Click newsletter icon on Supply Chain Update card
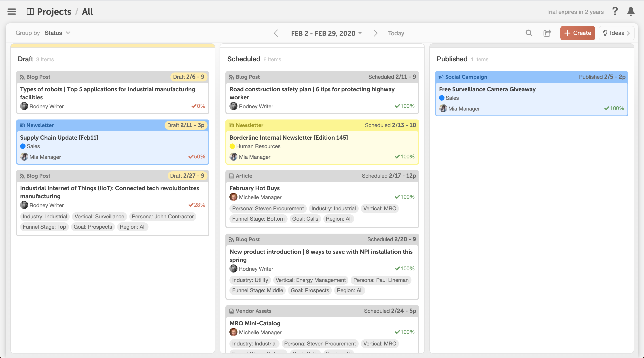The image size is (644, 358). coord(22,125)
